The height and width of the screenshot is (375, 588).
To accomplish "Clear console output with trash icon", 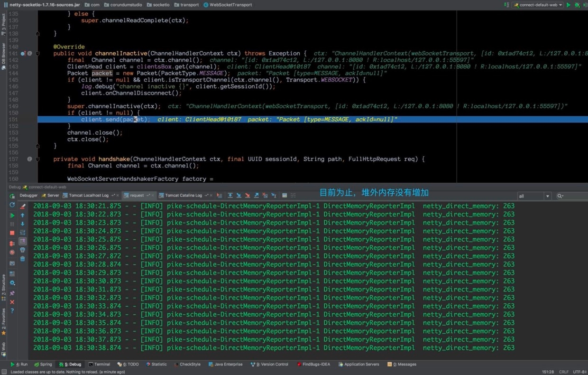I will pyautogui.click(x=22, y=259).
